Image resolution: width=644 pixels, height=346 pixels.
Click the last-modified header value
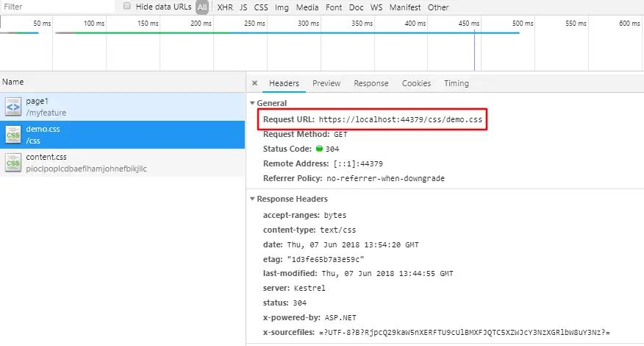(387, 274)
